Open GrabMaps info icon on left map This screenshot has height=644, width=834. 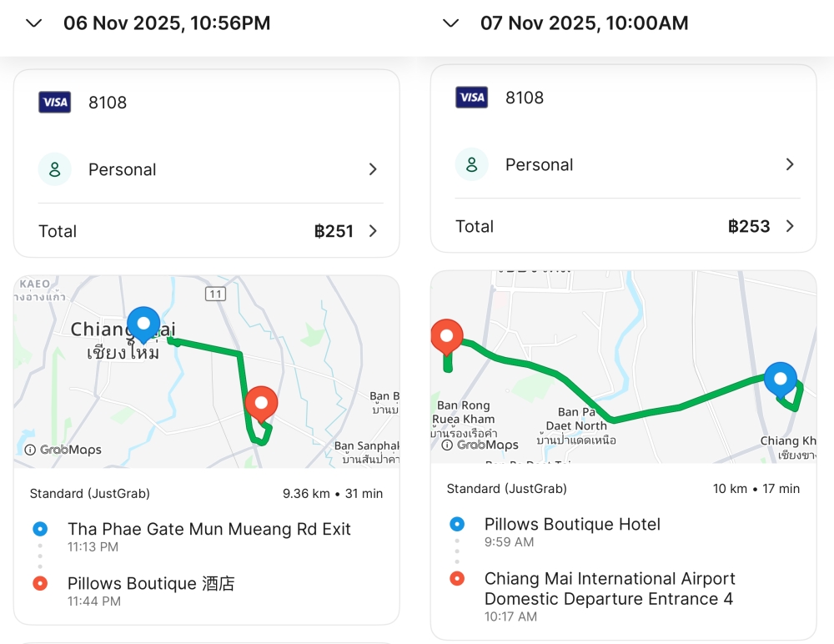[30, 450]
